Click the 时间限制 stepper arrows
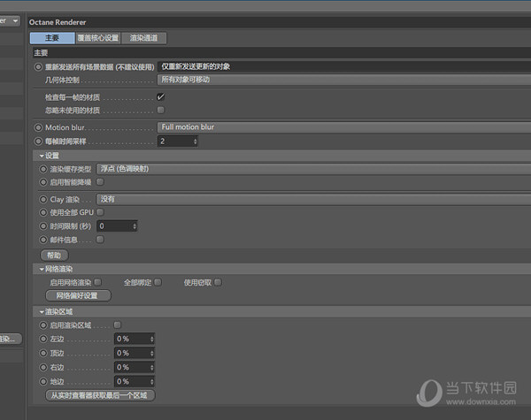531x420 pixels. pyautogui.click(x=135, y=226)
